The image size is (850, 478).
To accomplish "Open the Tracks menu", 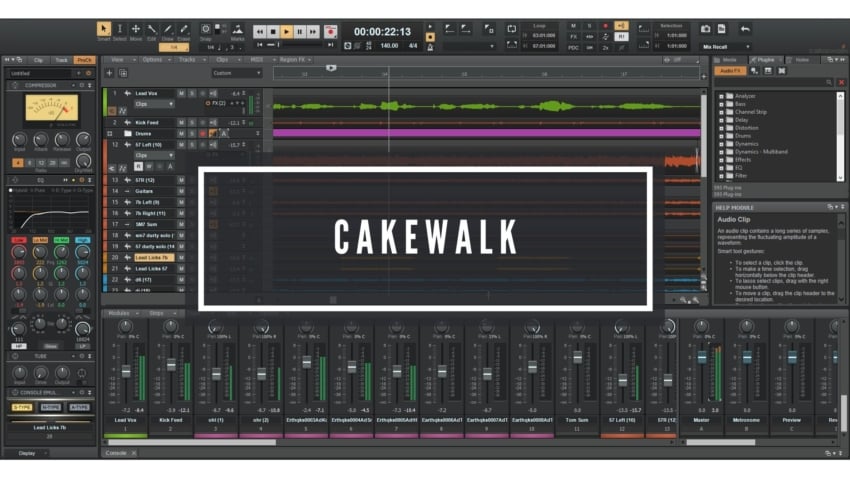I will pyautogui.click(x=187, y=60).
